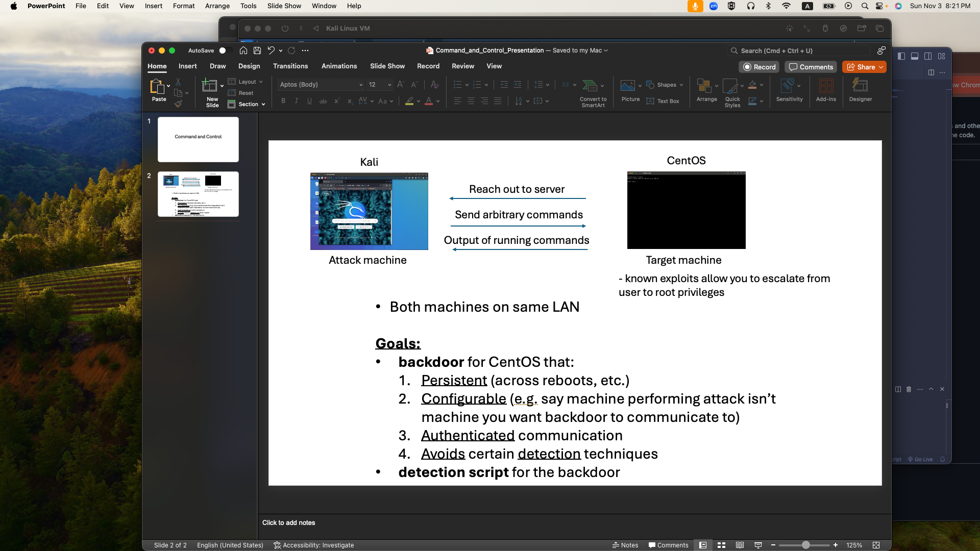Click Accessibility: Investigate in status bar
This screenshot has width=980, height=551.
(313, 545)
